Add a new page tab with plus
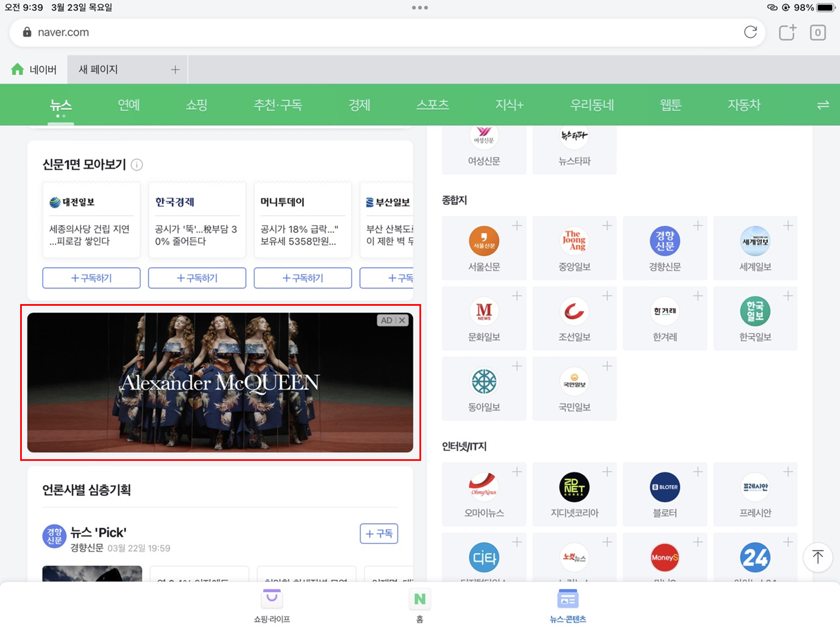Viewport: 840px width, 630px height. tap(175, 69)
